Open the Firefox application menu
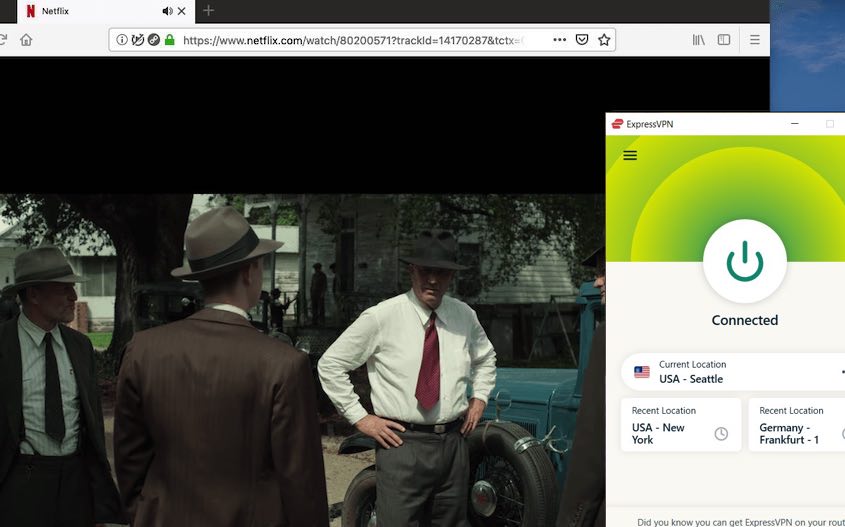This screenshot has height=527, width=845. (x=755, y=40)
